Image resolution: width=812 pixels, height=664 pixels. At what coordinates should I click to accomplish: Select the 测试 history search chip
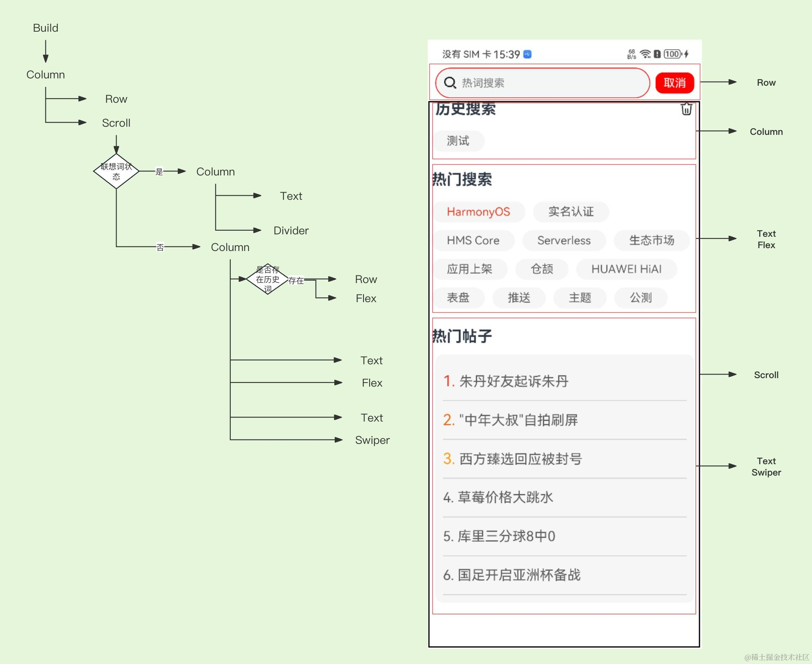458,141
